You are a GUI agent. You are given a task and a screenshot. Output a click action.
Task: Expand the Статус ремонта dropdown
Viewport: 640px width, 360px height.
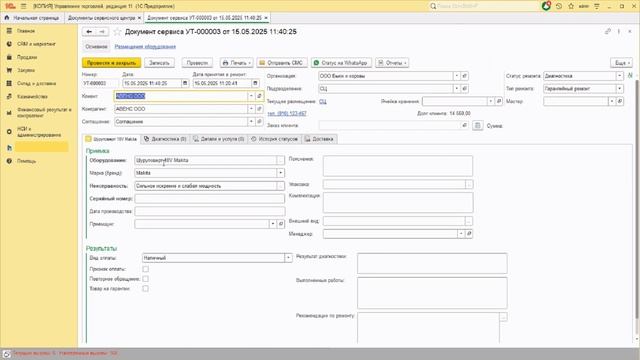(620, 76)
